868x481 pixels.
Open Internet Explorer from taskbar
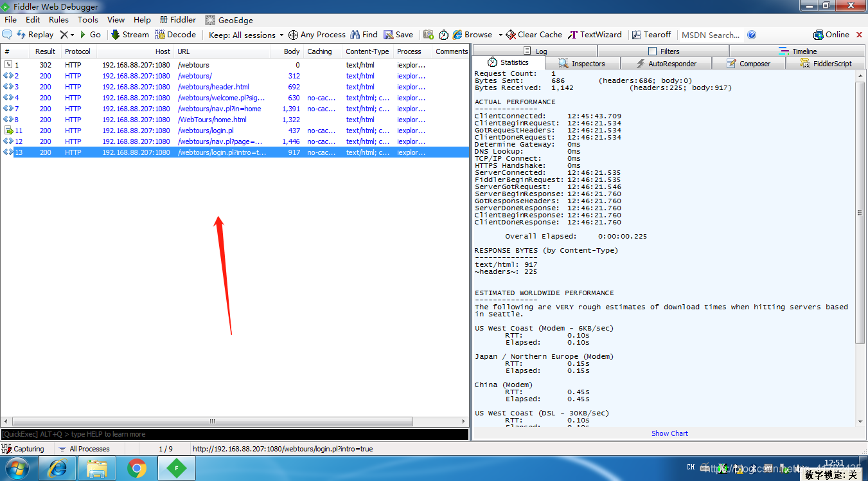[58, 468]
